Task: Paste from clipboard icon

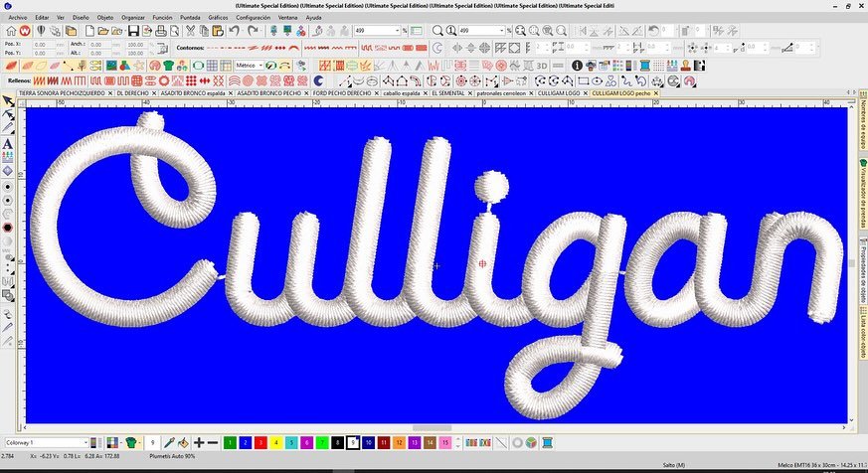Action: pos(218,31)
